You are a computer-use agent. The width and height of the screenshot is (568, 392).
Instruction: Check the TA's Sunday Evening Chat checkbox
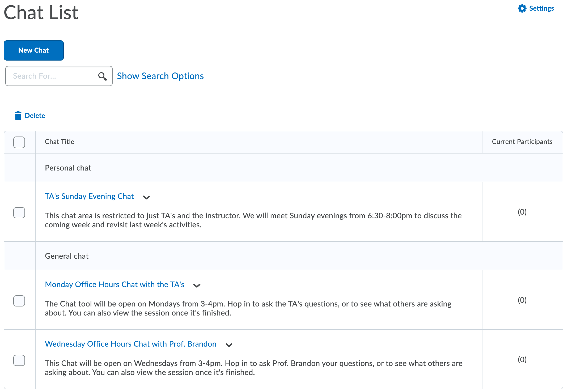click(19, 213)
